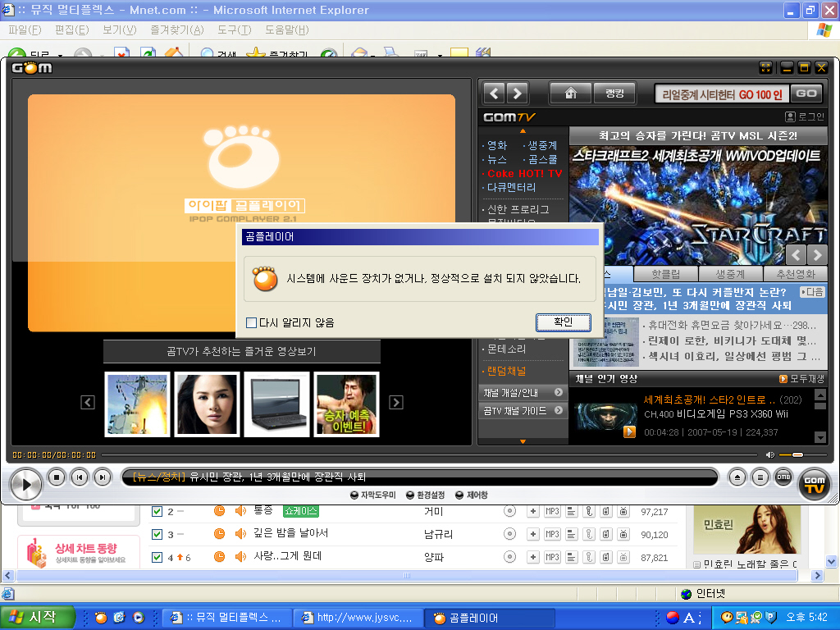The image size is (840, 630).
Task: Switch to 생중계 tab
Action: [731, 274]
